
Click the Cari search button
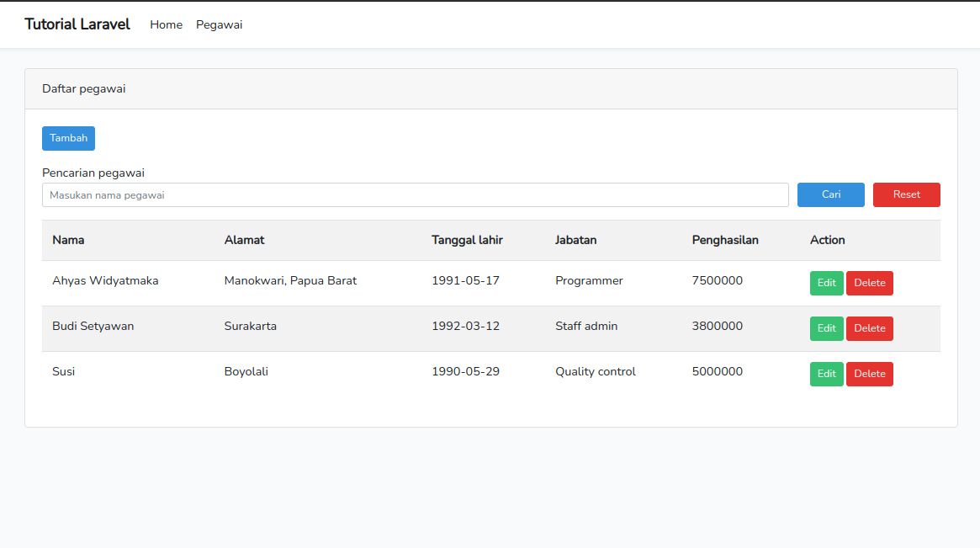(830, 194)
